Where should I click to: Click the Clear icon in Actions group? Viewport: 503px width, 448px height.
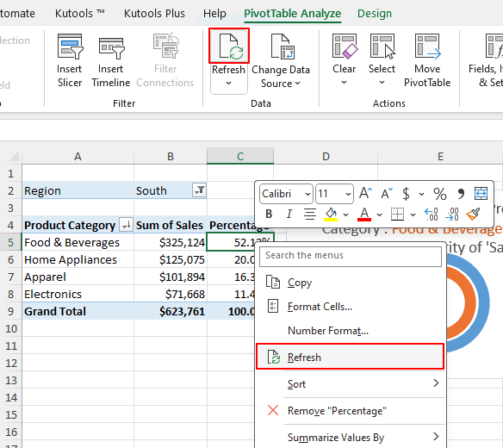point(345,47)
